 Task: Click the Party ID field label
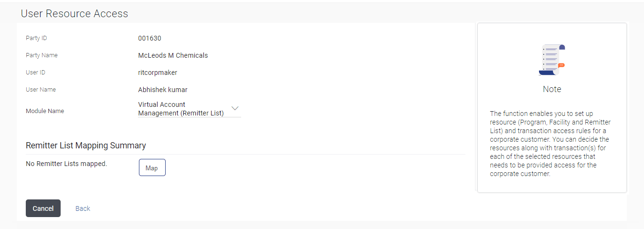point(36,38)
